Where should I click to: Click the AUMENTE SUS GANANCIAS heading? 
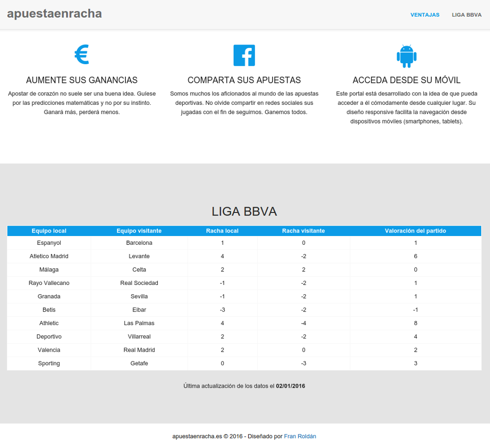[82, 80]
